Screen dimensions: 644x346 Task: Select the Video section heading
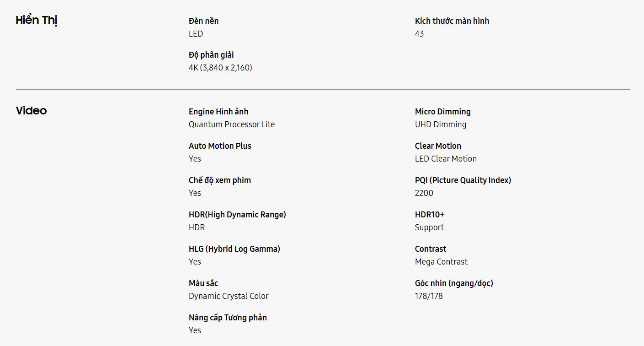[x=32, y=111]
